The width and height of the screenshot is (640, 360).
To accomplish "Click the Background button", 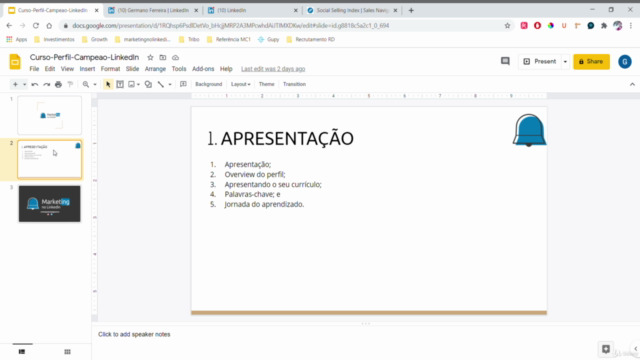I will 209,84.
